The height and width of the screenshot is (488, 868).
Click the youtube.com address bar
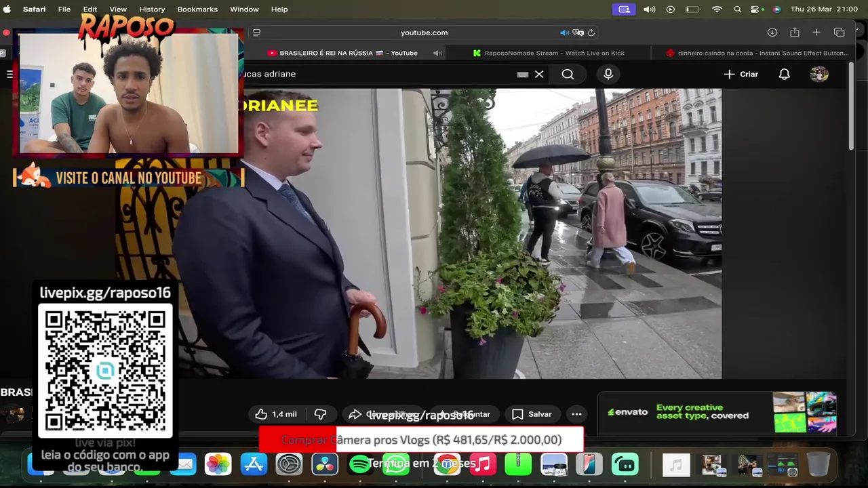coord(424,33)
